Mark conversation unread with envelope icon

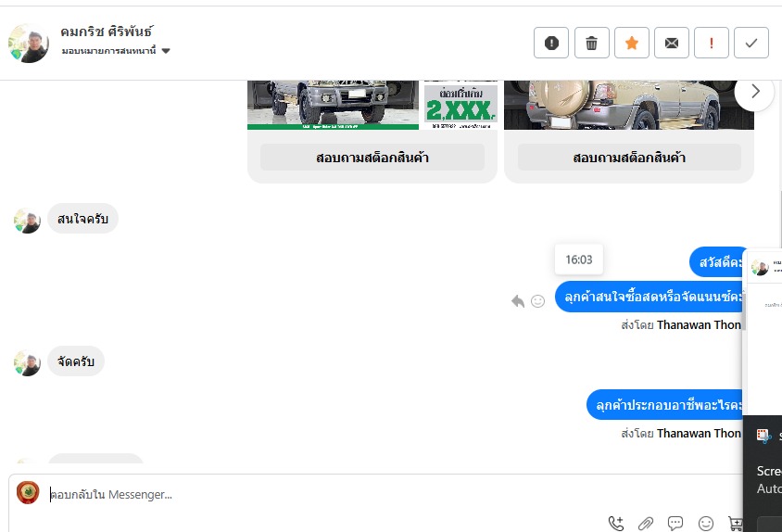(672, 43)
